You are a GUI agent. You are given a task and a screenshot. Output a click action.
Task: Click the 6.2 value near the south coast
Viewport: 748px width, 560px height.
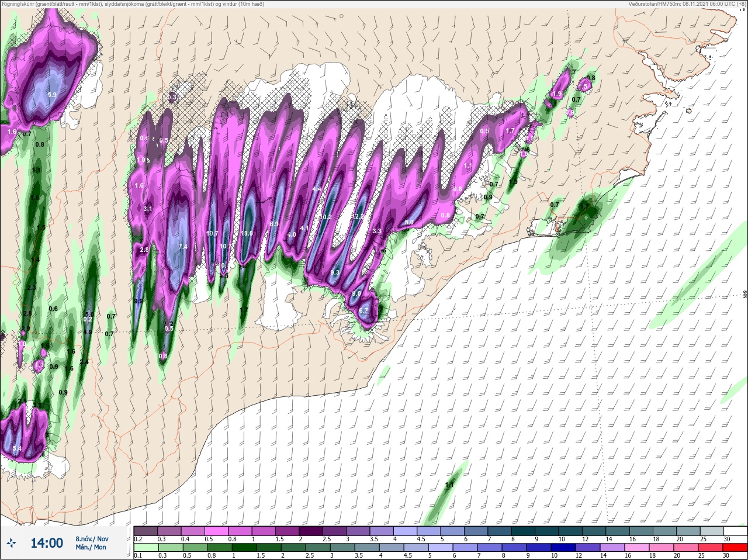pos(363,310)
